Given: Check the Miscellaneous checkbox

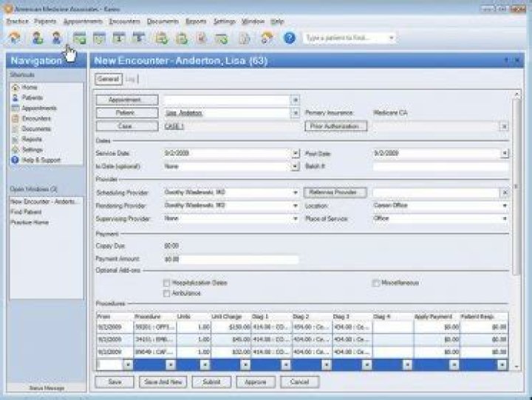Looking at the screenshot, I should coord(375,283).
